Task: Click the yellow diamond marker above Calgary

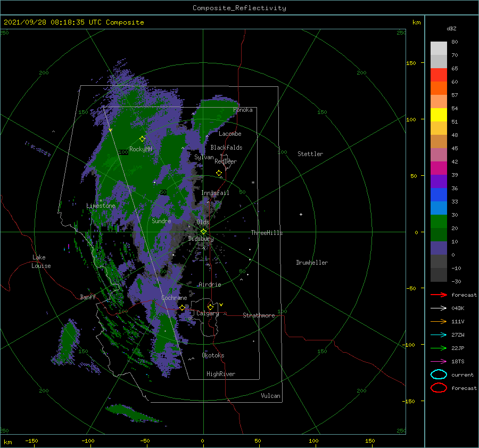Action: pos(210,307)
